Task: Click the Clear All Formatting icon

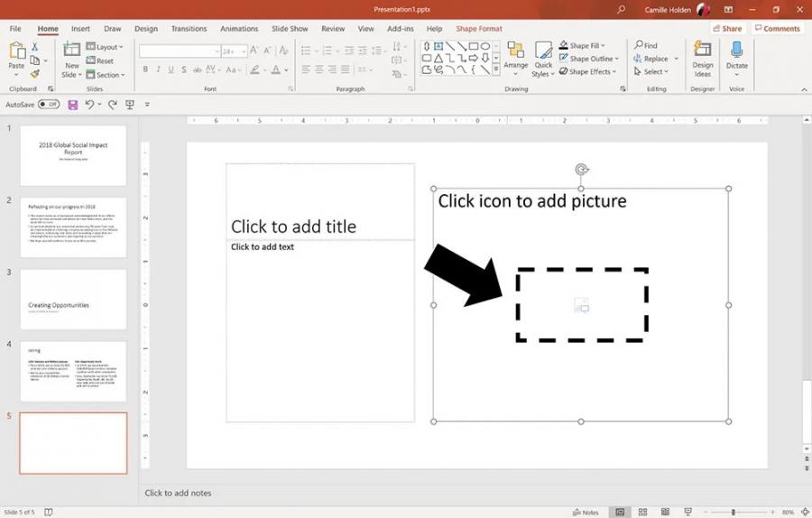Action: 283,51
